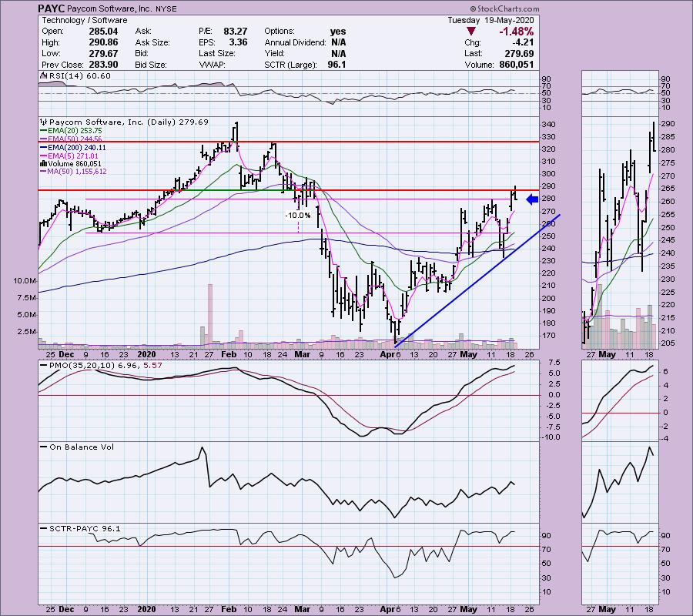Click the volume bars icon in the legend
693x616 pixels.
(43, 163)
